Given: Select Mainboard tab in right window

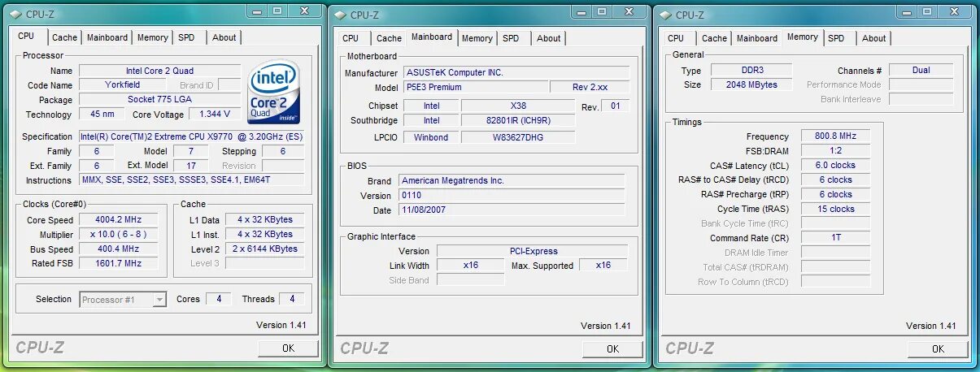Looking at the screenshot, I should coord(757,38).
